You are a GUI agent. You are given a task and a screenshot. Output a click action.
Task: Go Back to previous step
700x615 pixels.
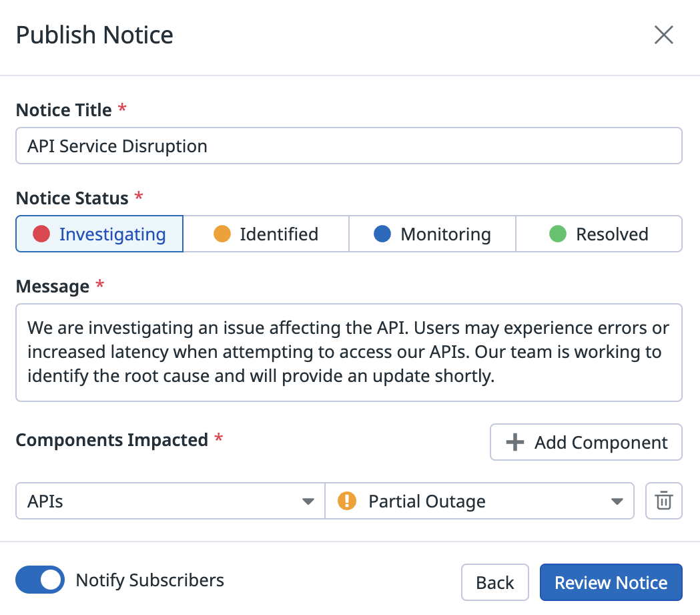[494, 582]
